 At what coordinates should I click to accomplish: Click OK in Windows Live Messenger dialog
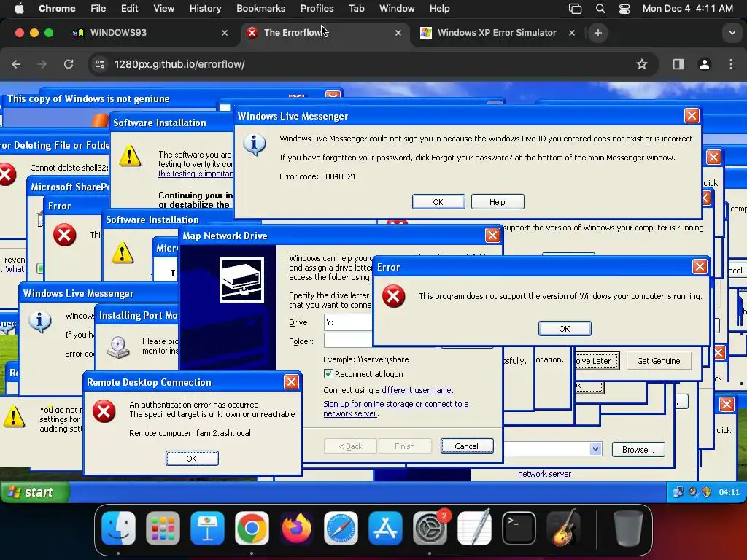438,202
